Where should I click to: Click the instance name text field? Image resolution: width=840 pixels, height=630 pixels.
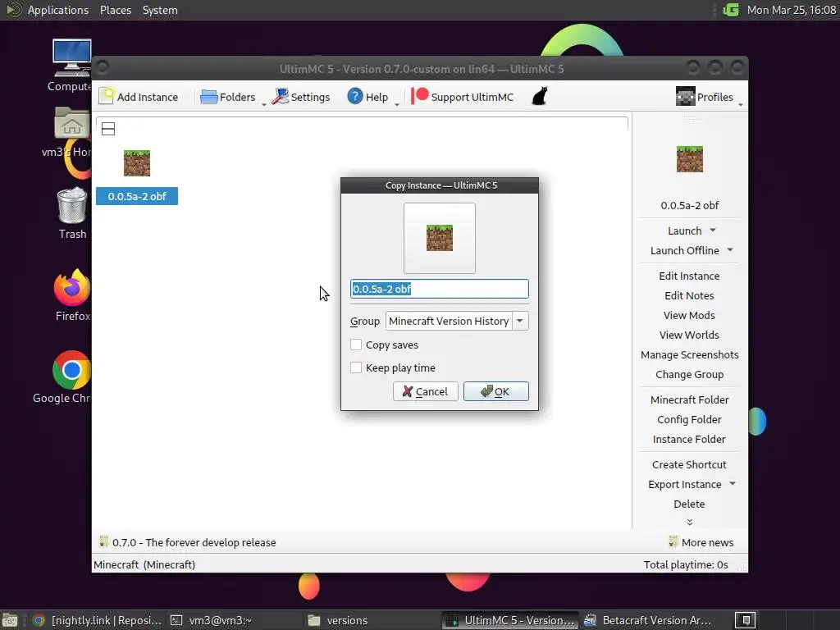(440, 289)
